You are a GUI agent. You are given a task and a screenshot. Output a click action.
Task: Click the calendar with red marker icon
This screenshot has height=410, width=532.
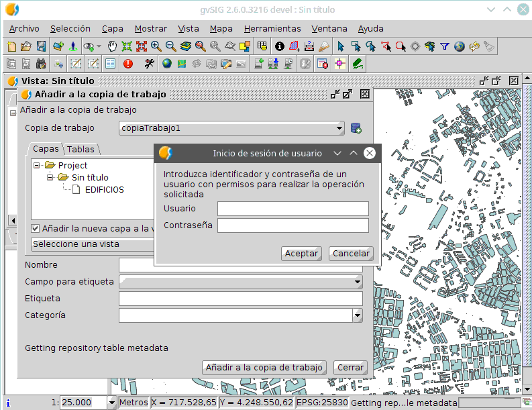(322, 64)
